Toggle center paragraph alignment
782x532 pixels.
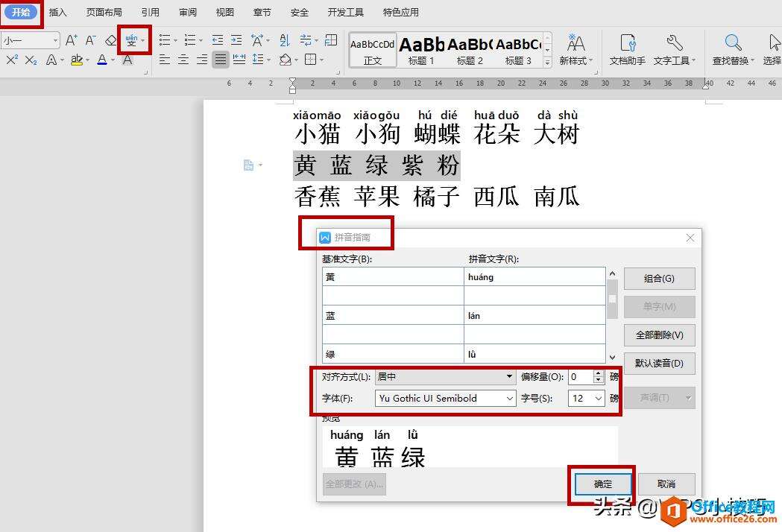click(x=183, y=60)
